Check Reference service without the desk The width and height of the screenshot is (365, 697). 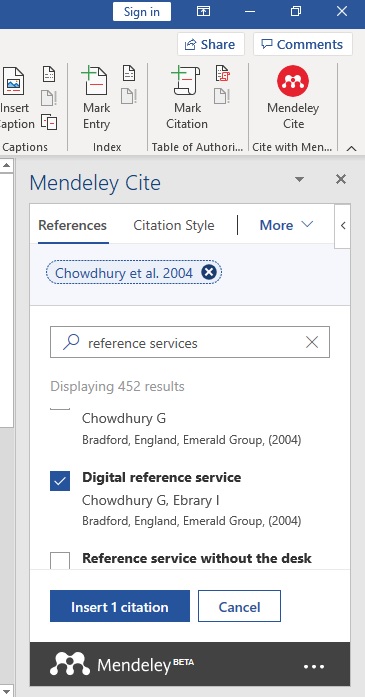60,561
